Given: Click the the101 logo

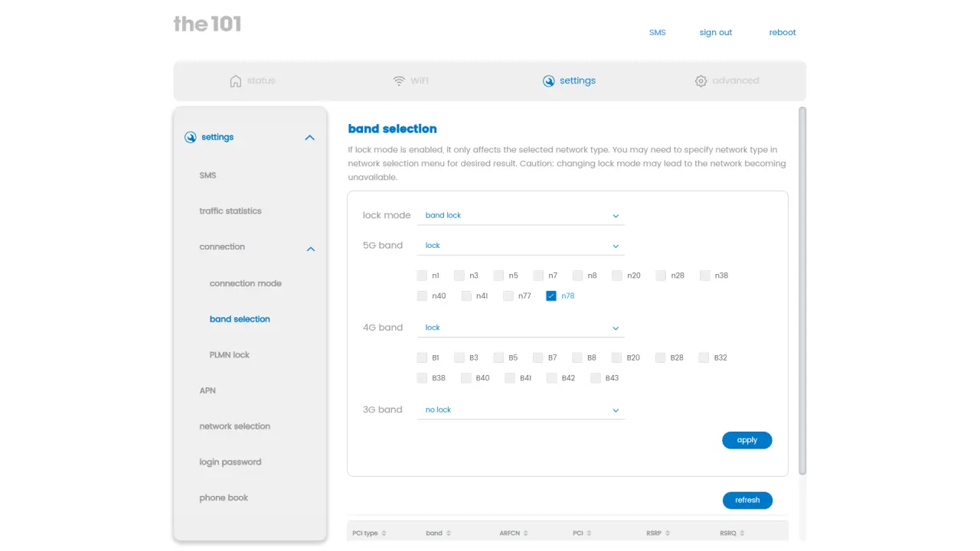Looking at the screenshot, I should (207, 24).
